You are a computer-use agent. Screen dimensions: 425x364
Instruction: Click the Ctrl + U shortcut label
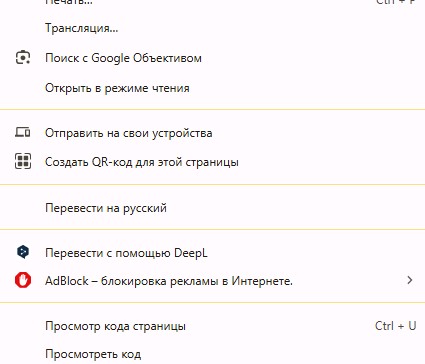[x=395, y=326]
